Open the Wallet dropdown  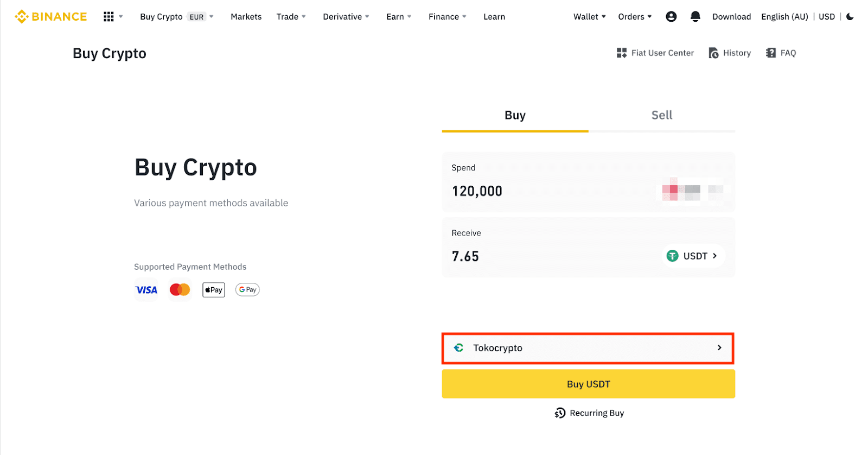pos(589,17)
